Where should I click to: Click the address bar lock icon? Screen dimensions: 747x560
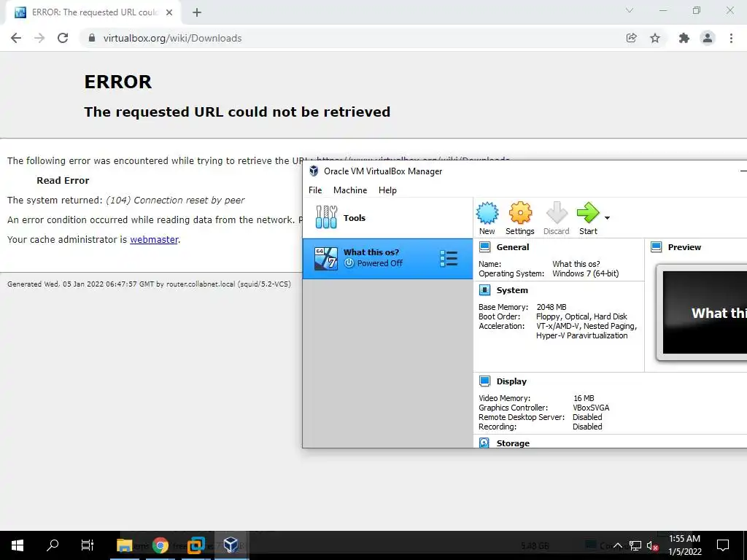(92, 38)
